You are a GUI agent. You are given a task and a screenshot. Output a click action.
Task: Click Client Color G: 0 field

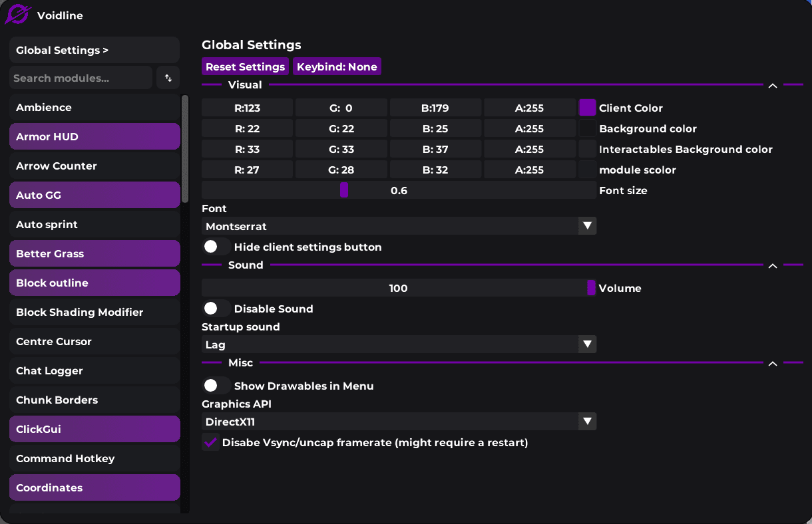(341, 108)
